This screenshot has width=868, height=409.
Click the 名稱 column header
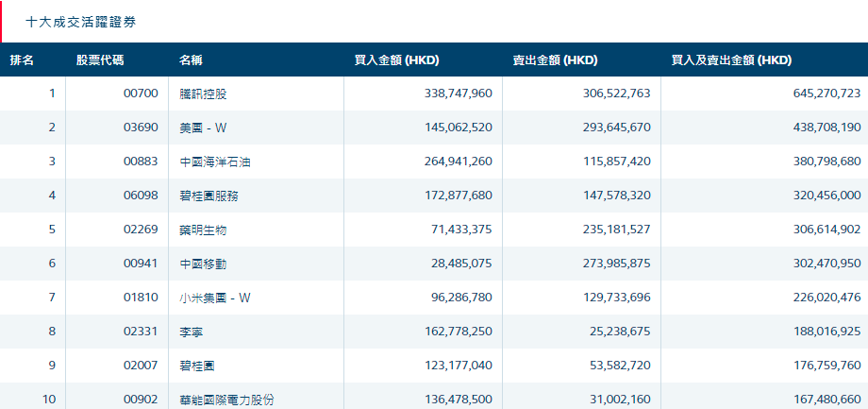191,60
